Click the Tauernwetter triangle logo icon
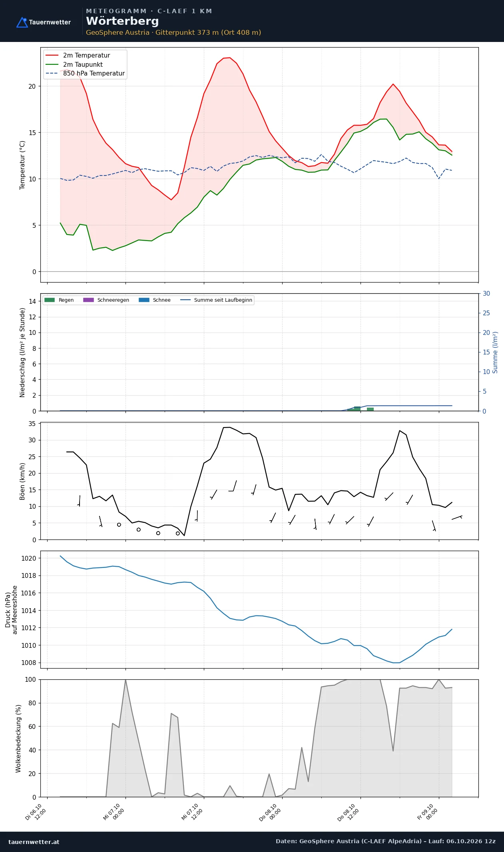 click(22, 22)
